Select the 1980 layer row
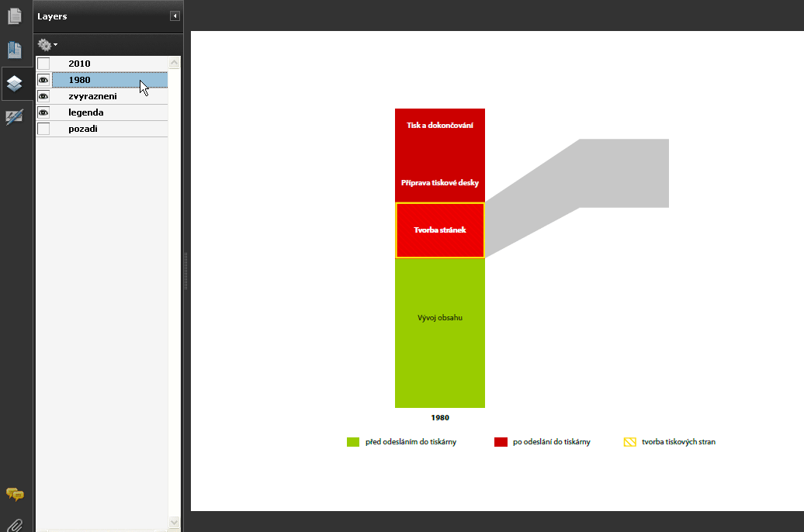804x532 pixels. coord(109,80)
